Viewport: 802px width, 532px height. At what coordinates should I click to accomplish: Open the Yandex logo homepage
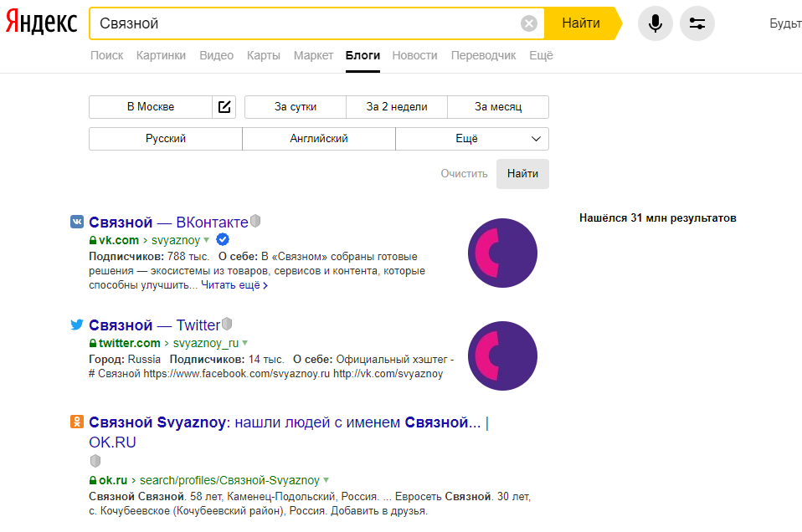click(41, 23)
